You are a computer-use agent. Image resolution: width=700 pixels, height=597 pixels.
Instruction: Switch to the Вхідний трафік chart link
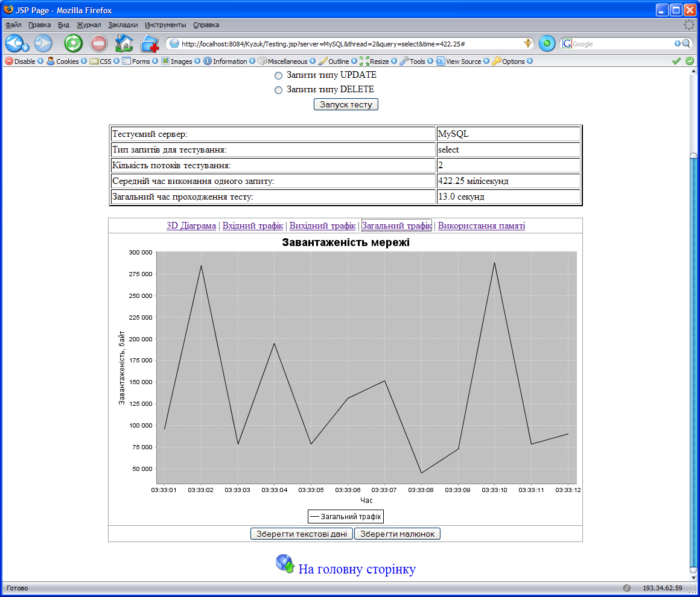tap(252, 226)
